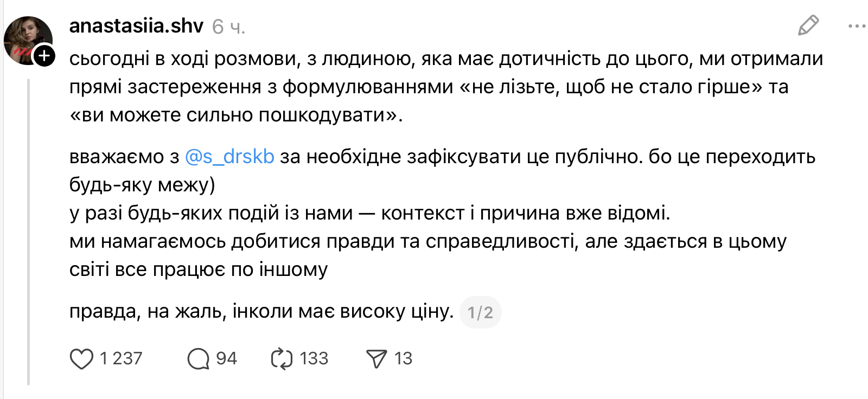Click the anastasiia.shv username
The width and height of the screenshot is (868, 399).
(136, 26)
